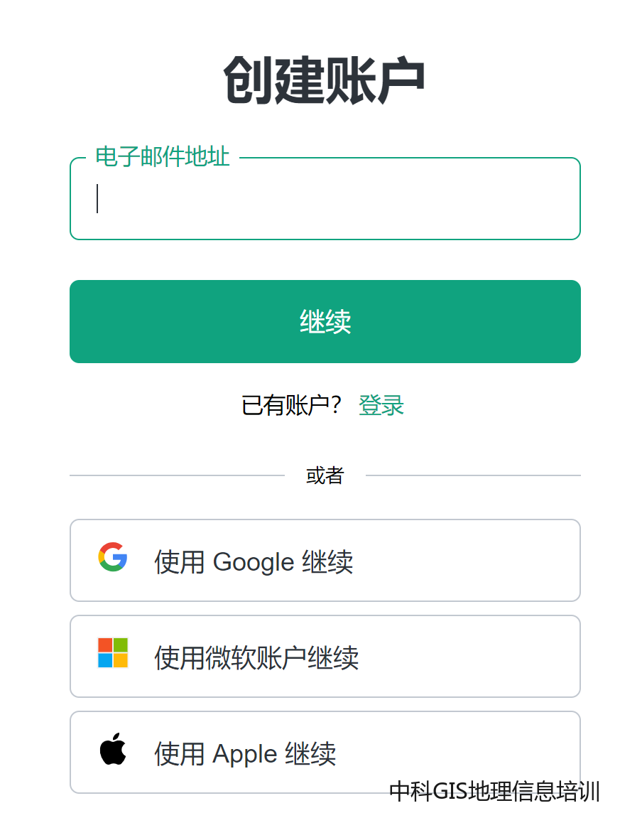Open the 登录 link
The height and width of the screenshot is (840, 642).
381,406
